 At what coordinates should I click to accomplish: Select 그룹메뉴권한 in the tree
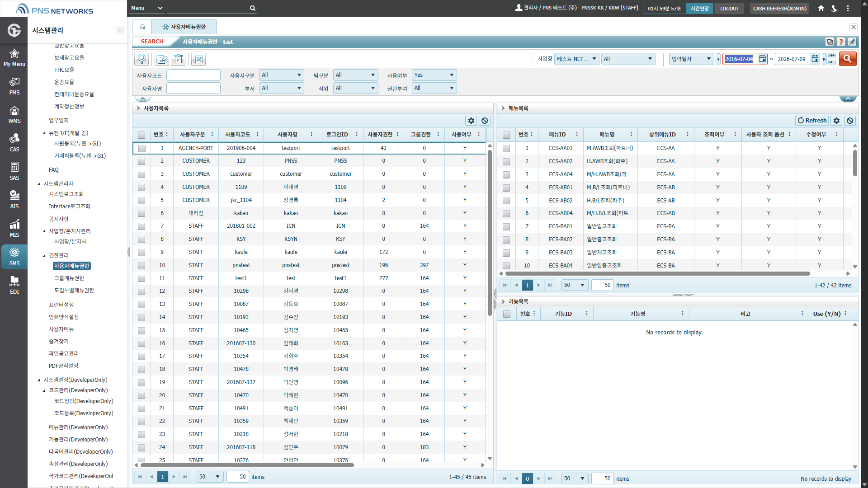pyautogui.click(x=69, y=278)
